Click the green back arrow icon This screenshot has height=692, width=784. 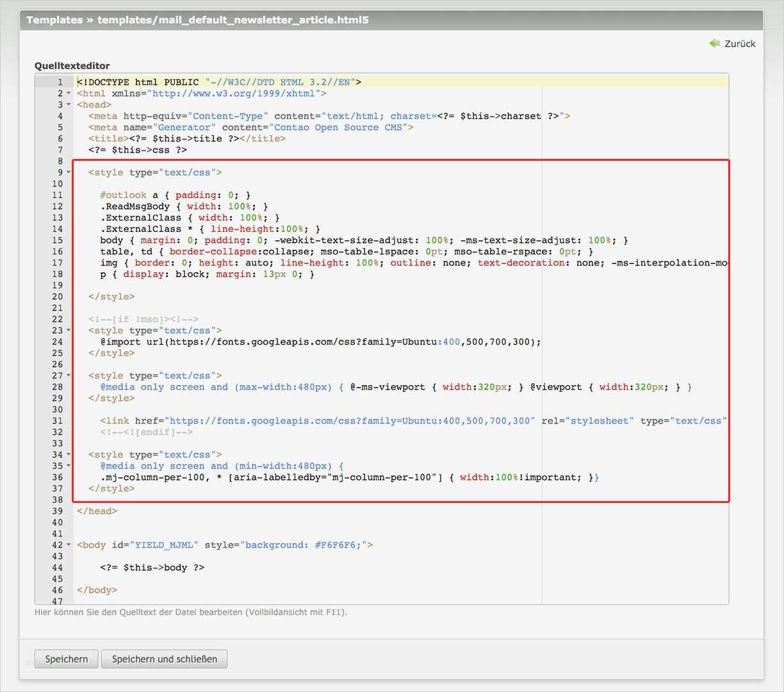point(714,44)
